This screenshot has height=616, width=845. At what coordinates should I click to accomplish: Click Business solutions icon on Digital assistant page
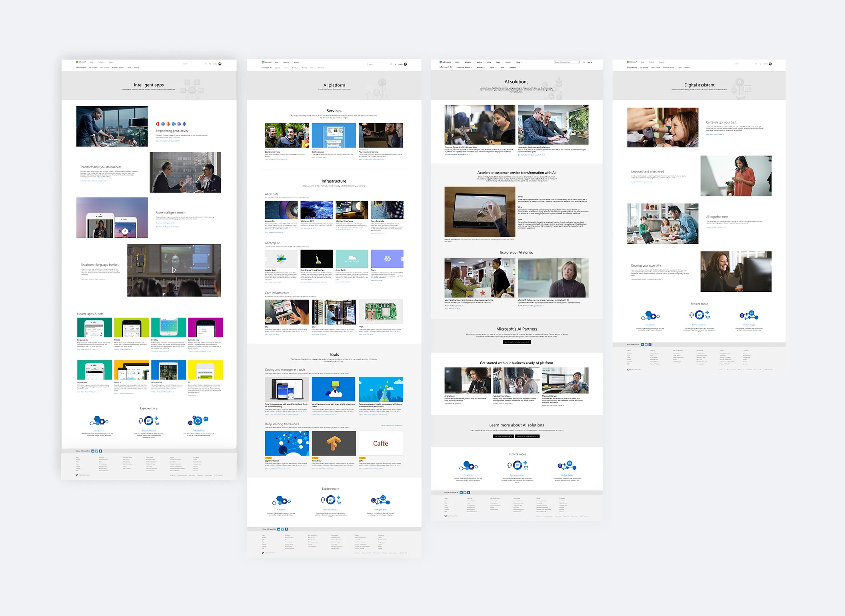[699, 315]
